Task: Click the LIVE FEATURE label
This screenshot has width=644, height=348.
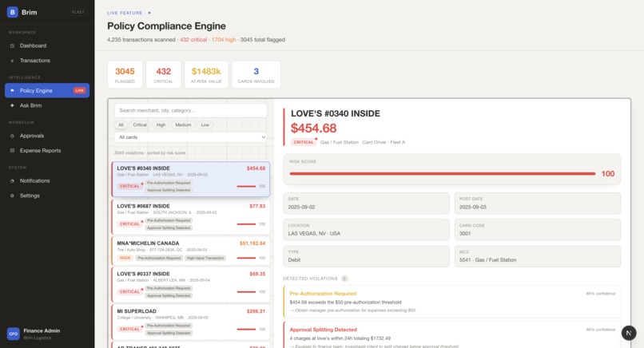Action: point(125,13)
